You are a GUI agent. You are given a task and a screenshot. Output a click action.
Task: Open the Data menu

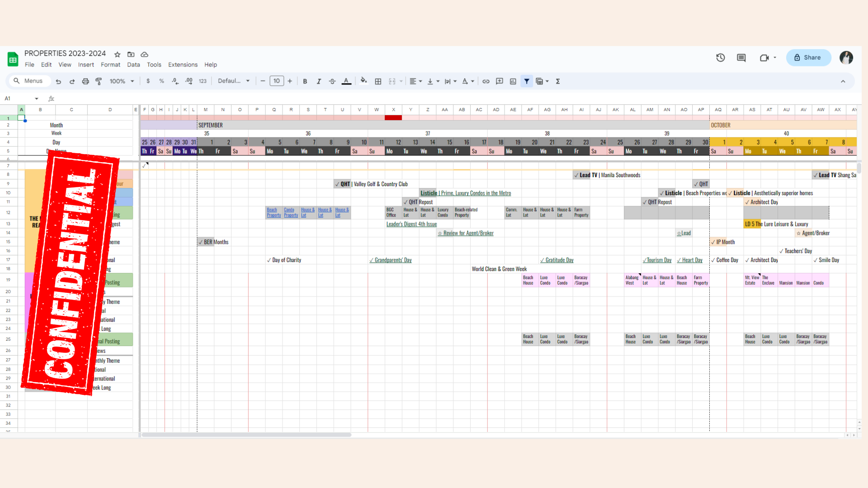coord(133,65)
